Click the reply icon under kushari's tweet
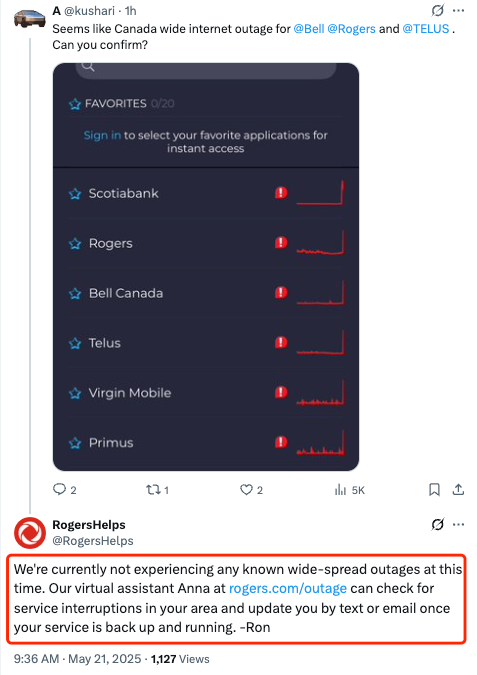Image resolution: width=477 pixels, height=675 pixels. click(59, 489)
